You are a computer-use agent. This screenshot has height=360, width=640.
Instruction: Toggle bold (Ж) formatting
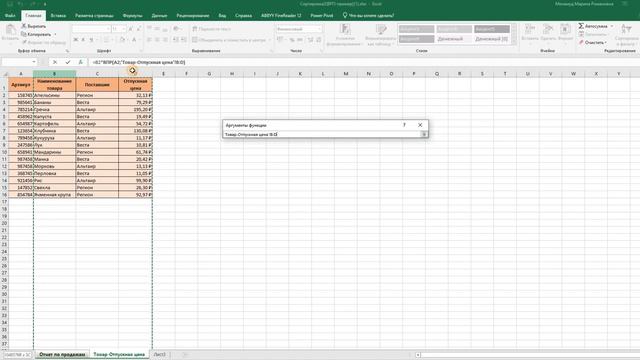[x=76, y=40]
